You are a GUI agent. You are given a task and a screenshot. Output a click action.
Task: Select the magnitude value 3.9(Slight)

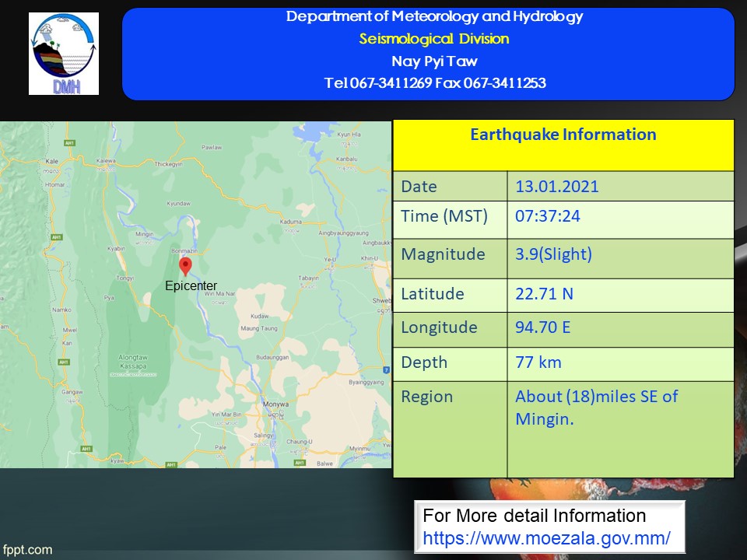pyautogui.click(x=553, y=254)
